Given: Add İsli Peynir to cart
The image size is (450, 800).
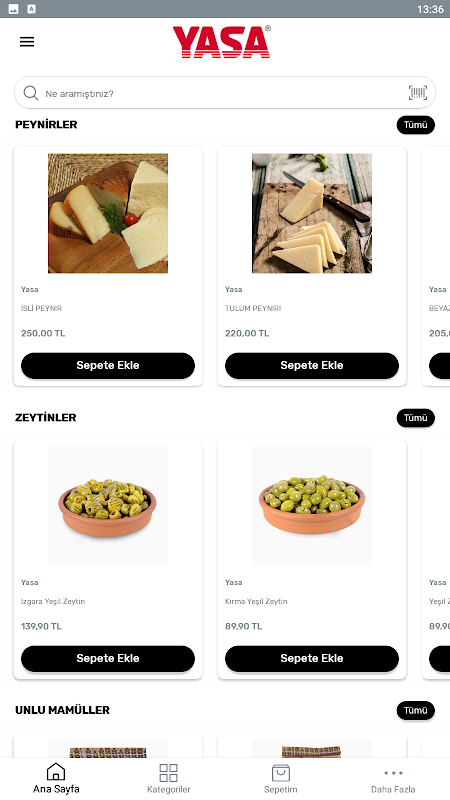Looking at the screenshot, I should tap(108, 365).
